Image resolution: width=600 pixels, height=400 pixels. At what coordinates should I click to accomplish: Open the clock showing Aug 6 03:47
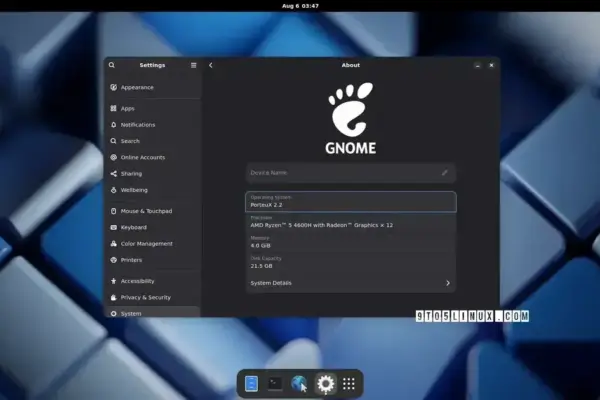click(300, 6)
